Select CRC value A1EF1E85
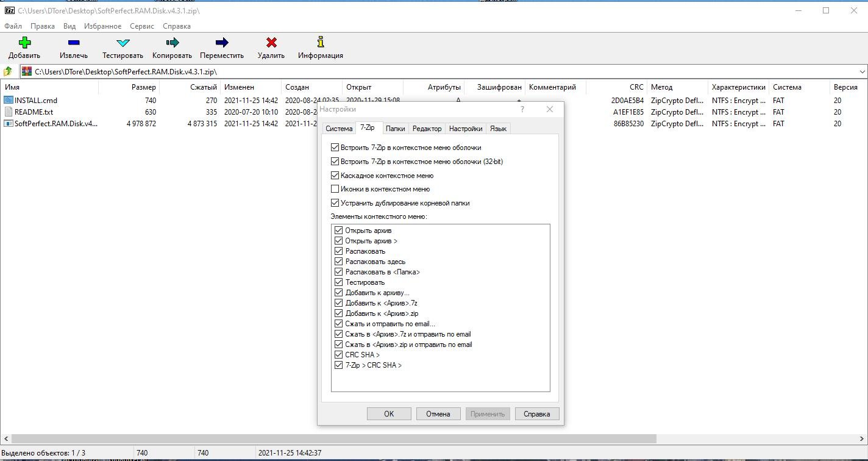 click(628, 112)
